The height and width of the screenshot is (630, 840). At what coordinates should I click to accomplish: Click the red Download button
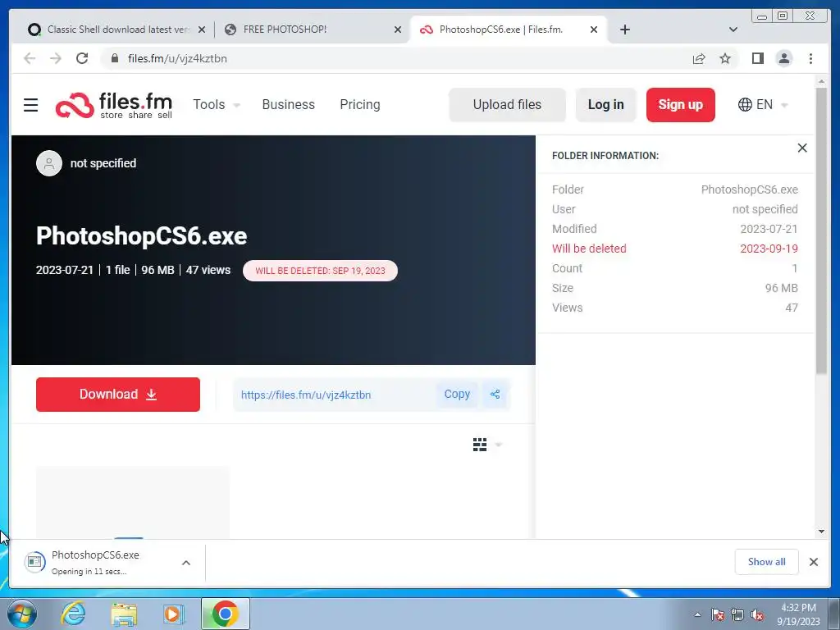click(x=118, y=395)
